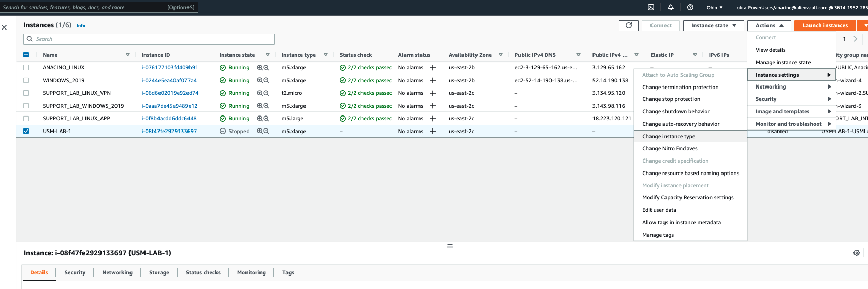Choose Change instance type from the submenu
This screenshot has height=289, width=868.
coord(690,136)
